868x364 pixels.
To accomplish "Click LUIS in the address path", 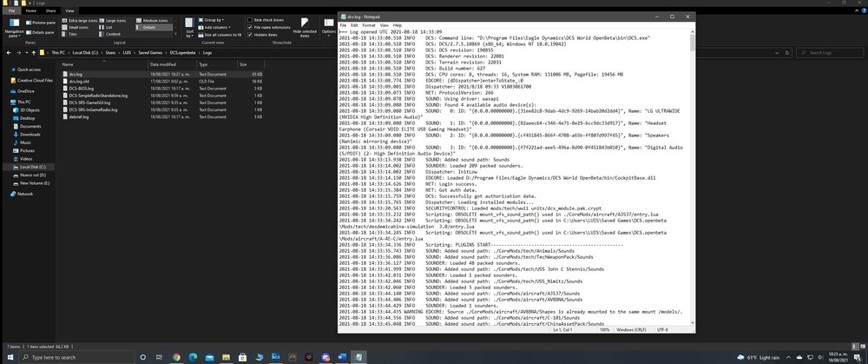I will click(128, 53).
